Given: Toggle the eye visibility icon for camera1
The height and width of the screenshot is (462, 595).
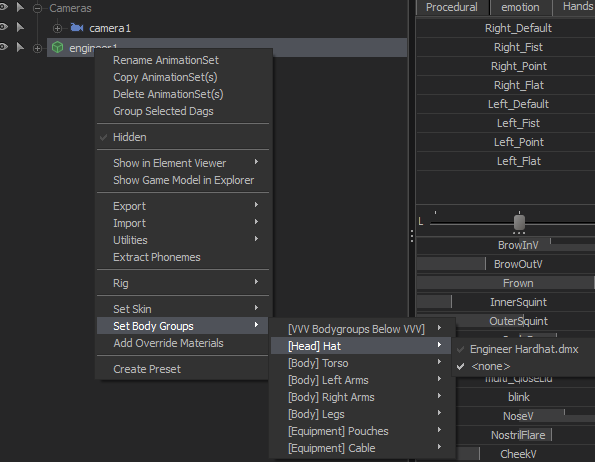Looking at the screenshot, I should 3,27.
